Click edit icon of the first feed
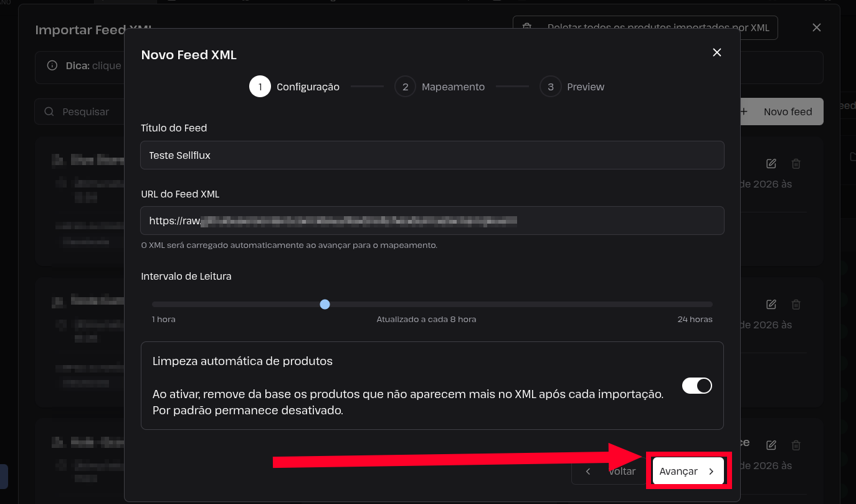Viewport: 856px width, 504px height. (x=771, y=164)
